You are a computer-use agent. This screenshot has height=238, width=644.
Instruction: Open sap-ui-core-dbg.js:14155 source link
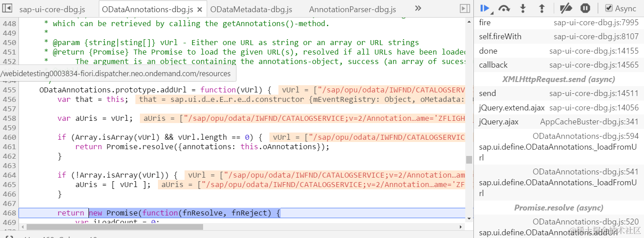click(594, 51)
